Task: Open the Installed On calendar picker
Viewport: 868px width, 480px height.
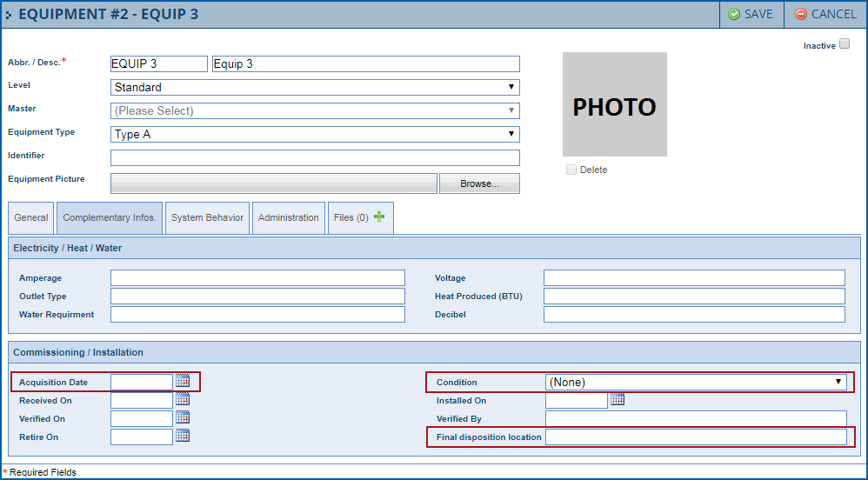Action: (x=618, y=399)
